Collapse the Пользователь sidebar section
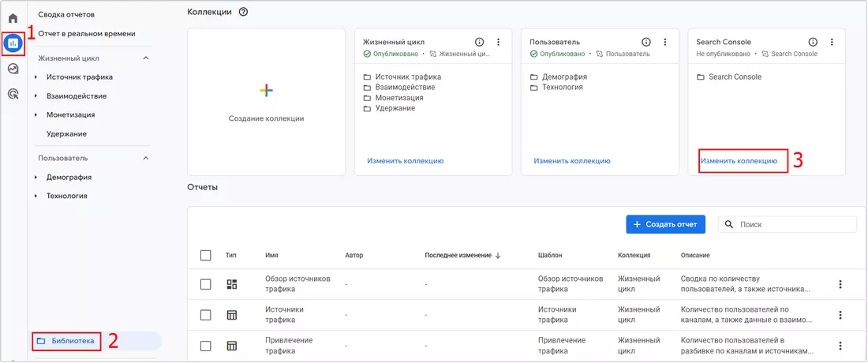 (x=146, y=159)
